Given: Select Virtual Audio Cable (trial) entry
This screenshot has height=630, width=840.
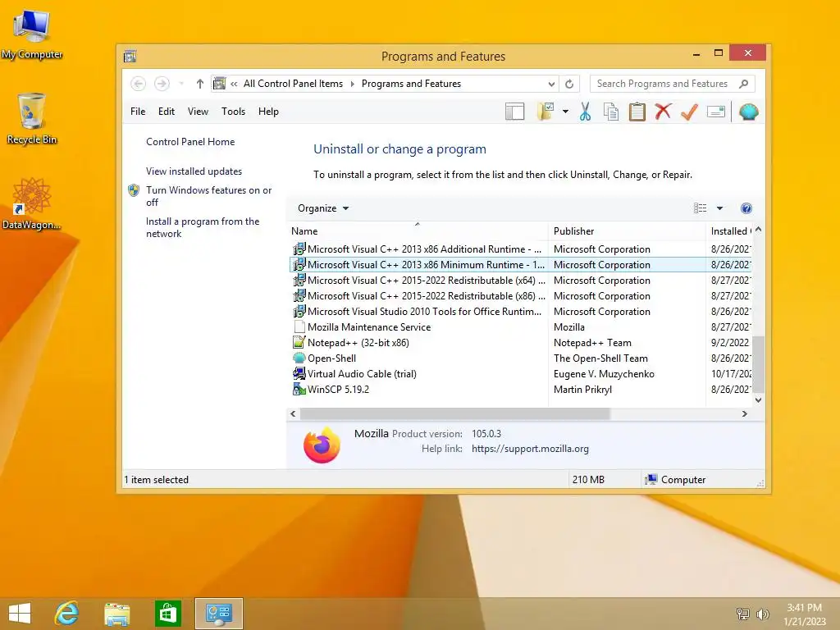Looking at the screenshot, I should coord(520,373).
